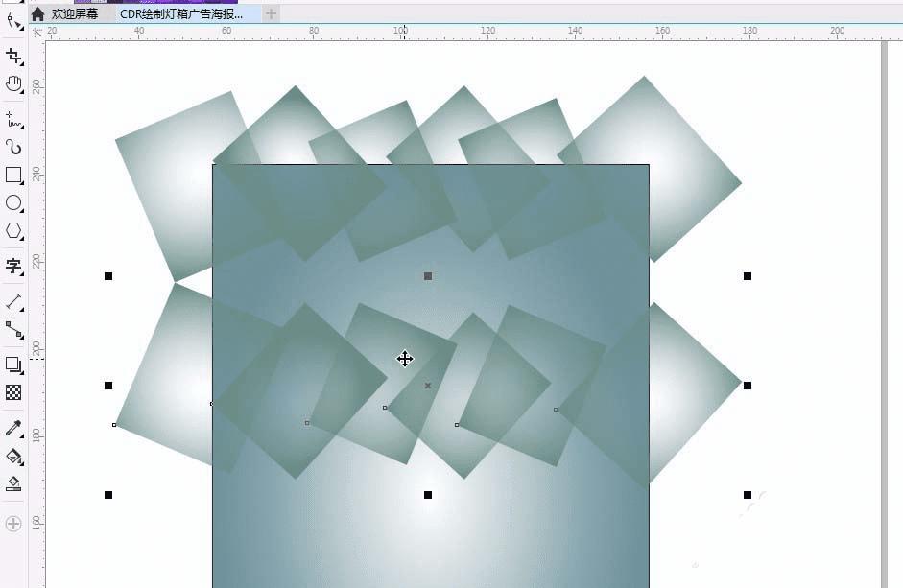The width and height of the screenshot is (903, 588).
Task: Select the Crop tool
Action: pyautogui.click(x=13, y=56)
